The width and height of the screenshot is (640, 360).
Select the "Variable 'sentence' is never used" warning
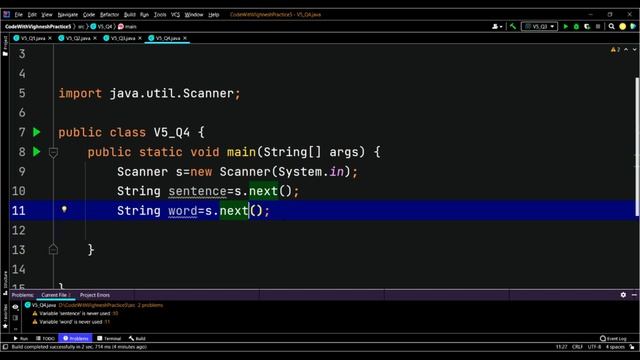(75, 313)
